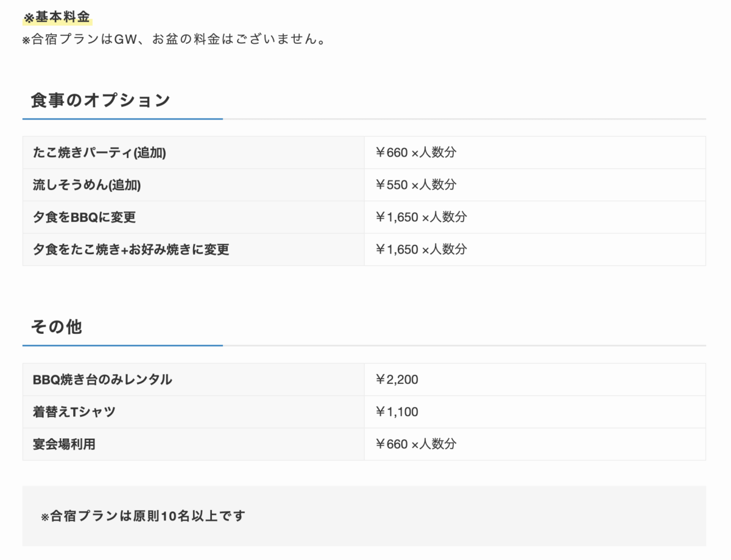Click the ￥660 price for たこ焼きパーティ

tap(415, 153)
